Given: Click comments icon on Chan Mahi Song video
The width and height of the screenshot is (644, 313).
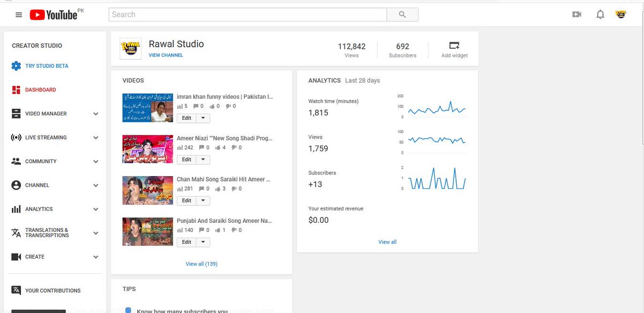Looking at the screenshot, I should click(x=201, y=189).
